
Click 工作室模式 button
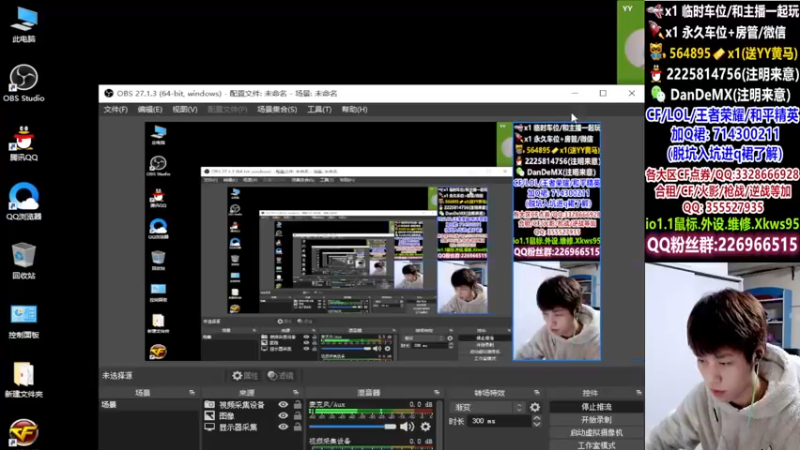pyautogui.click(x=596, y=445)
